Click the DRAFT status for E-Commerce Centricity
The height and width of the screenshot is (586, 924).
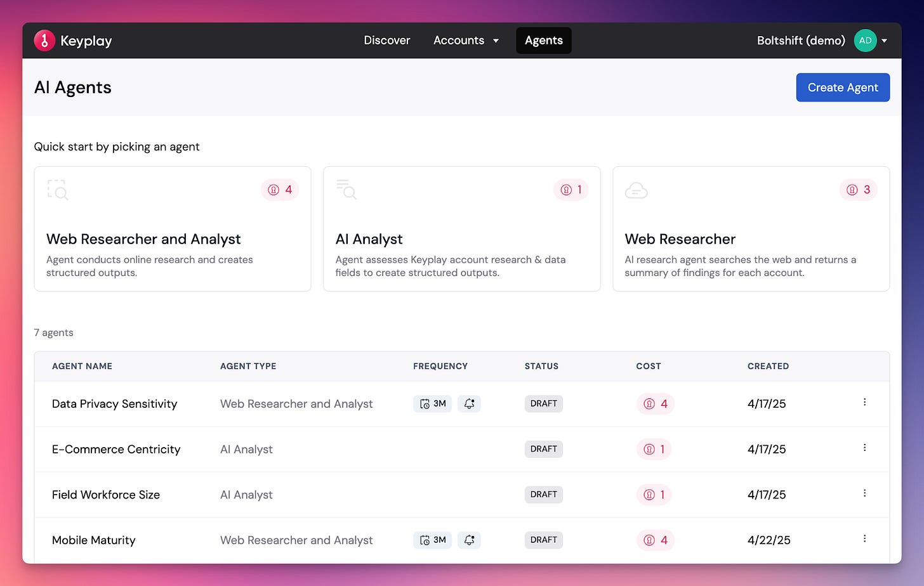click(x=544, y=449)
